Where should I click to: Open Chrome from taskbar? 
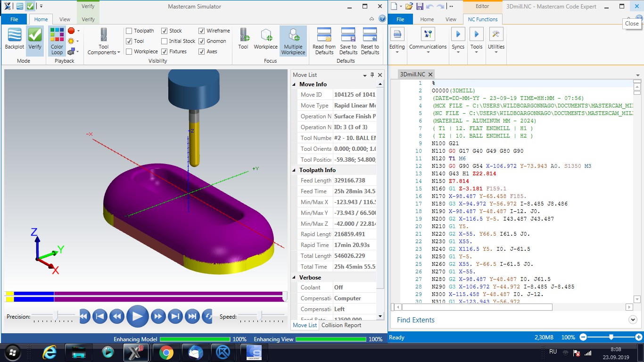[x=165, y=352]
